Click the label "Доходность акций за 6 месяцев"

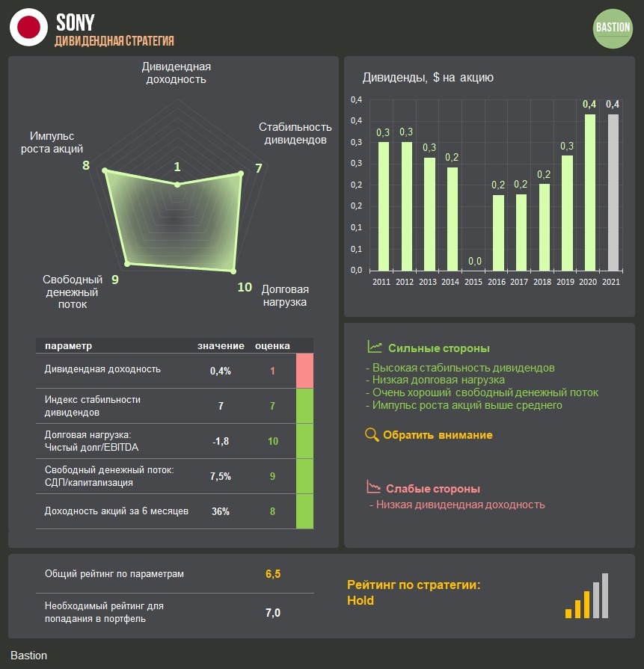point(117,511)
